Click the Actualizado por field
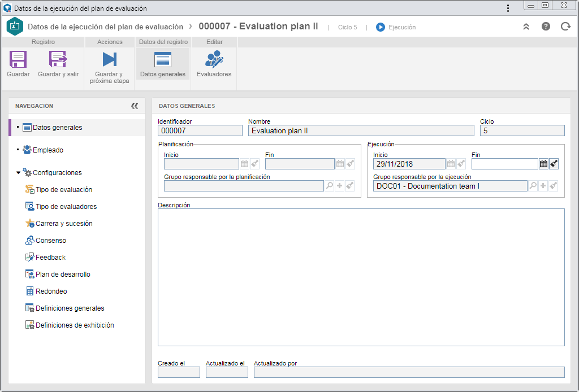This screenshot has width=579, height=392. (409, 372)
